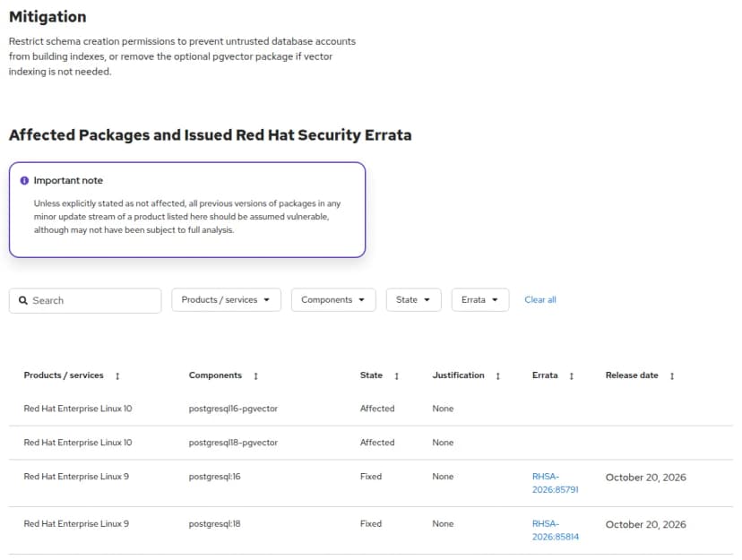
Task: Click the Release date column header text
Action: click(632, 375)
